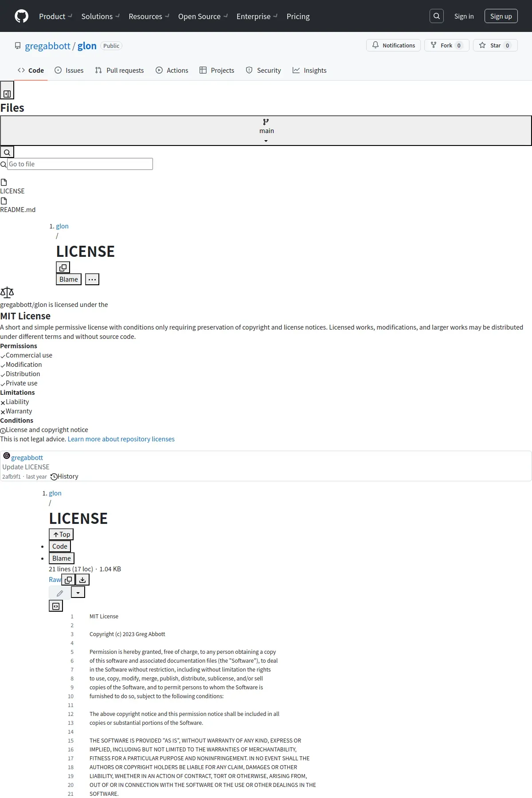Open the Issues tab

[69, 71]
